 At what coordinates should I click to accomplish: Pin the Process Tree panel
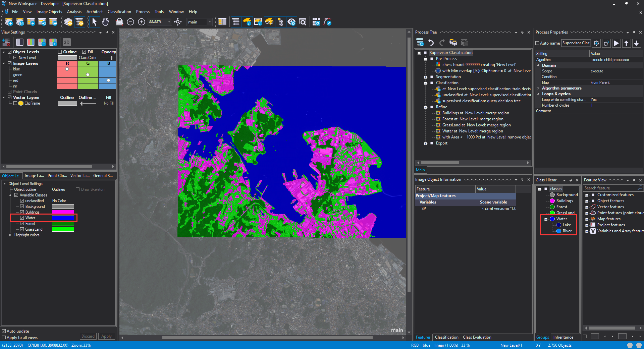pos(522,33)
